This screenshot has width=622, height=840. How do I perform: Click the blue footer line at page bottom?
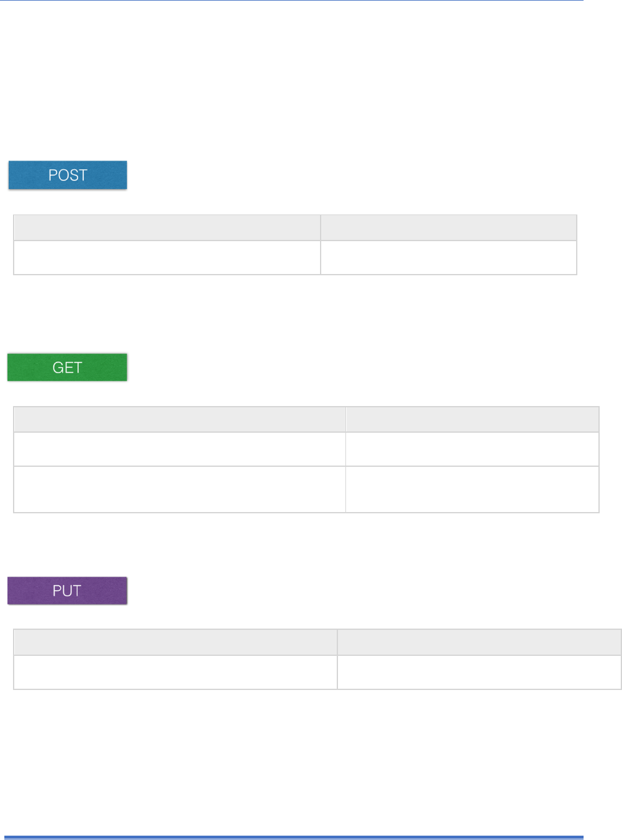[291, 838]
